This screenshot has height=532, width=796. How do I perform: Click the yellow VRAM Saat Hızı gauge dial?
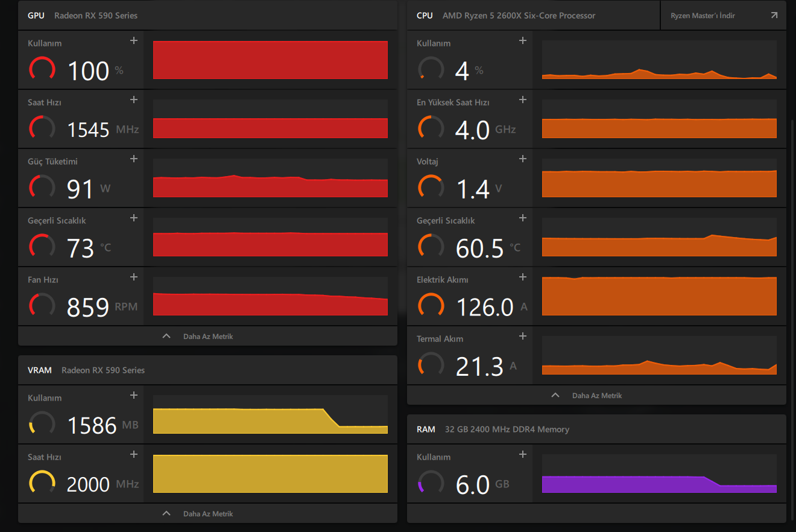(x=42, y=483)
